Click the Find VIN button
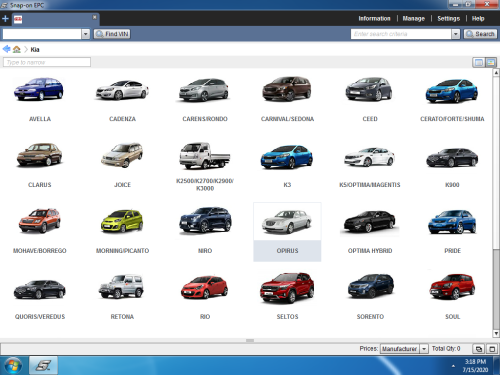 point(112,34)
